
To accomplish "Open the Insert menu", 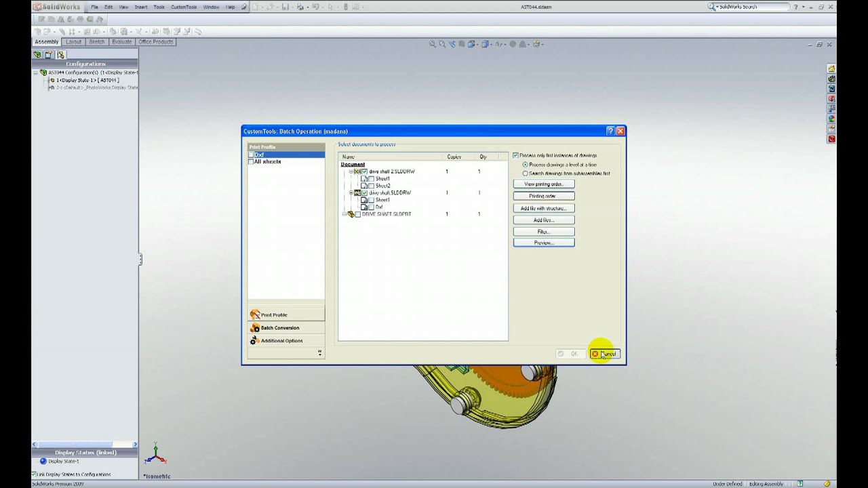I will 140,7.
